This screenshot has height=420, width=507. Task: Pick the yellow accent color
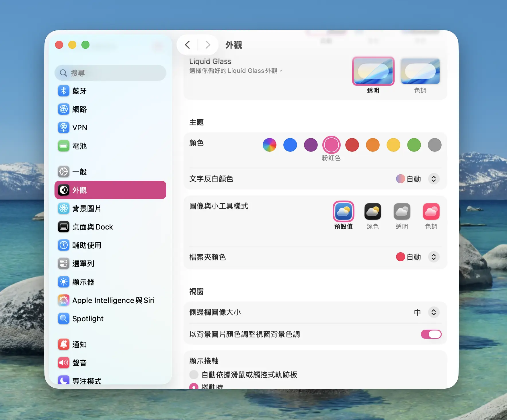393,145
